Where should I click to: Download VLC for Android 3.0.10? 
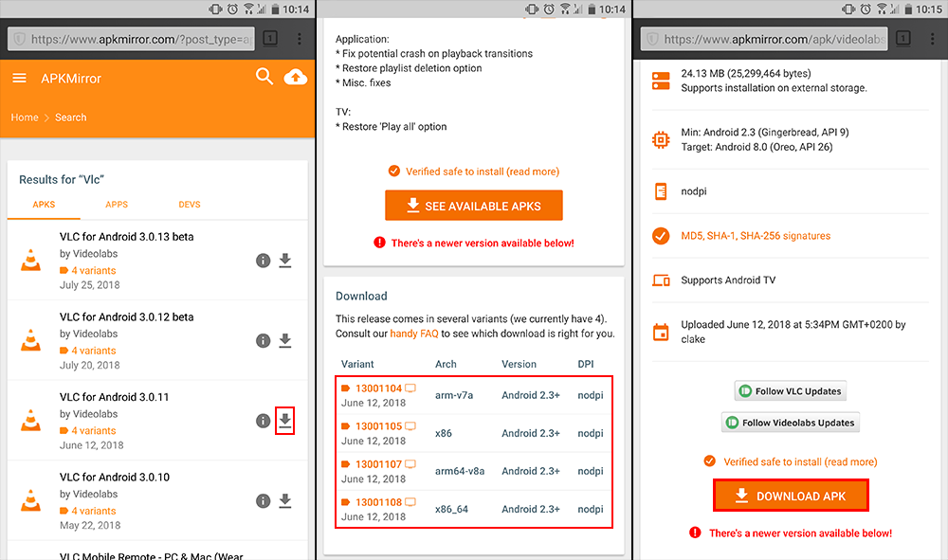[285, 501]
